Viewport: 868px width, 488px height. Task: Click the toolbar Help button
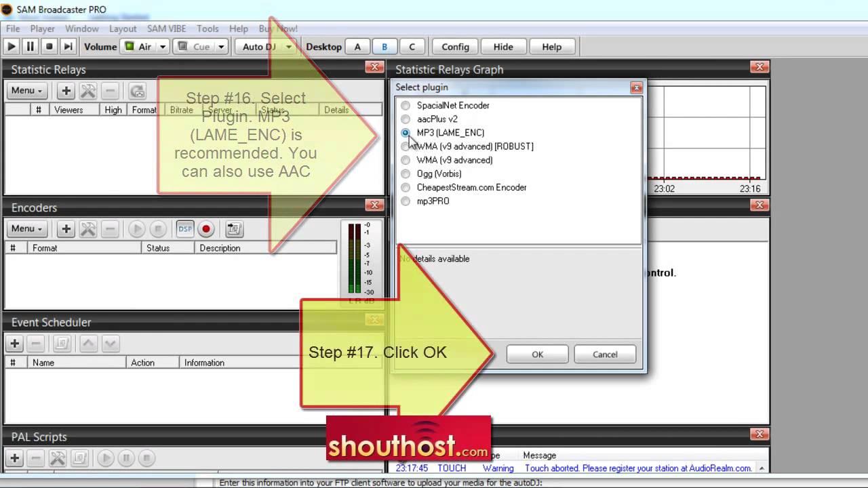coord(552,47)
